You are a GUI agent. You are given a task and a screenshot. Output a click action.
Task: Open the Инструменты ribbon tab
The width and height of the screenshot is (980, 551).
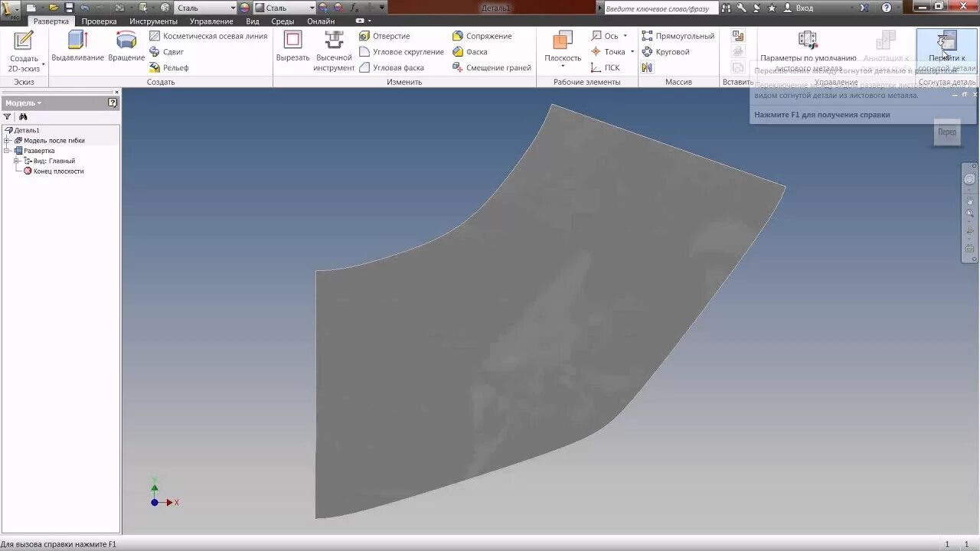pos(153,21)
